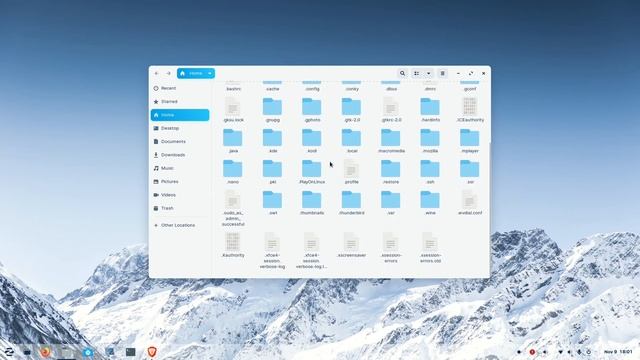Select the .xsession-errors.old file
The width and height of the screenshot is (640, 360).
point(430,242)
